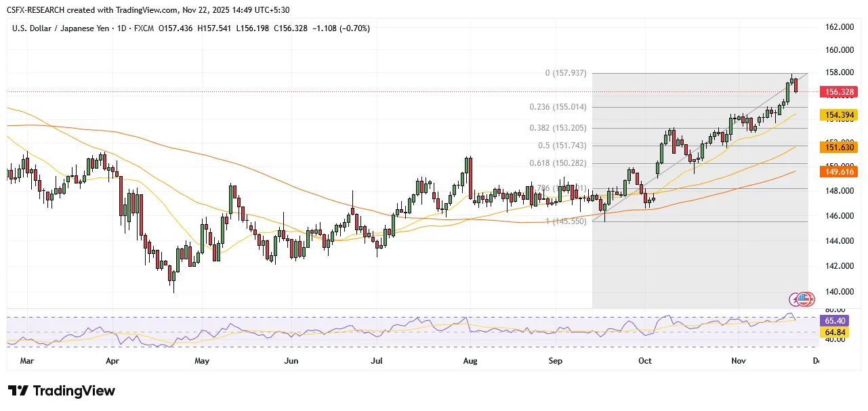Select the 154.394 moving average price tag
This screenshot has width=868, height=411.
coord(839,116)
